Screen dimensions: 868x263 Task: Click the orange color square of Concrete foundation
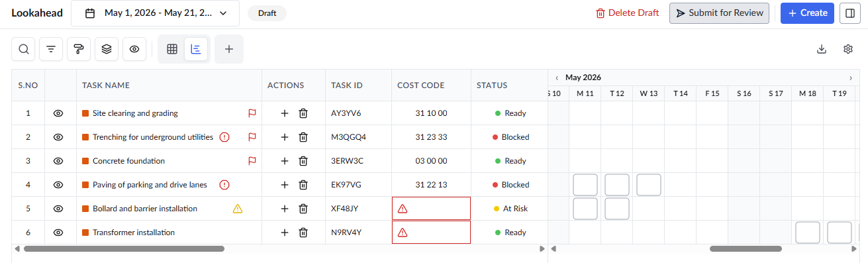click(x=85, y=161)
